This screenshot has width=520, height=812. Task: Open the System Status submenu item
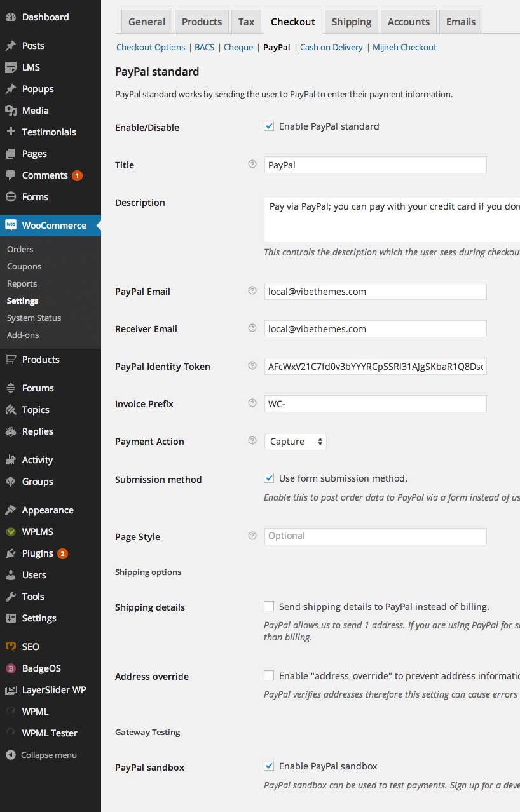pos(34,318)
